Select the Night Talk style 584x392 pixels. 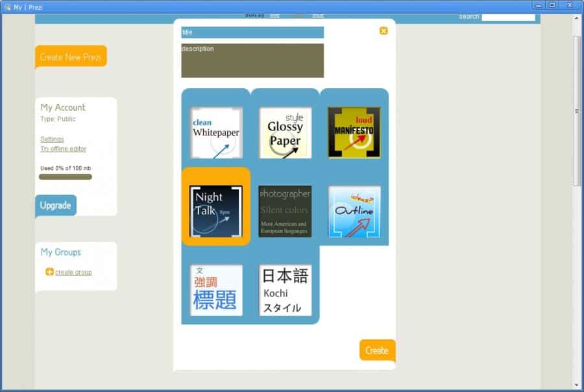[216, 212]
